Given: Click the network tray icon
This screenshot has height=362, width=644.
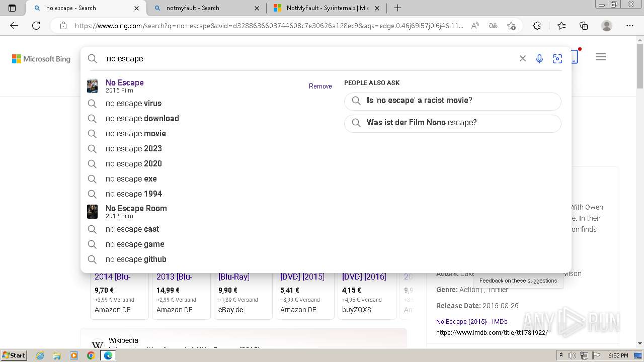Looking at the screenshot, I should tap(584, 355).
